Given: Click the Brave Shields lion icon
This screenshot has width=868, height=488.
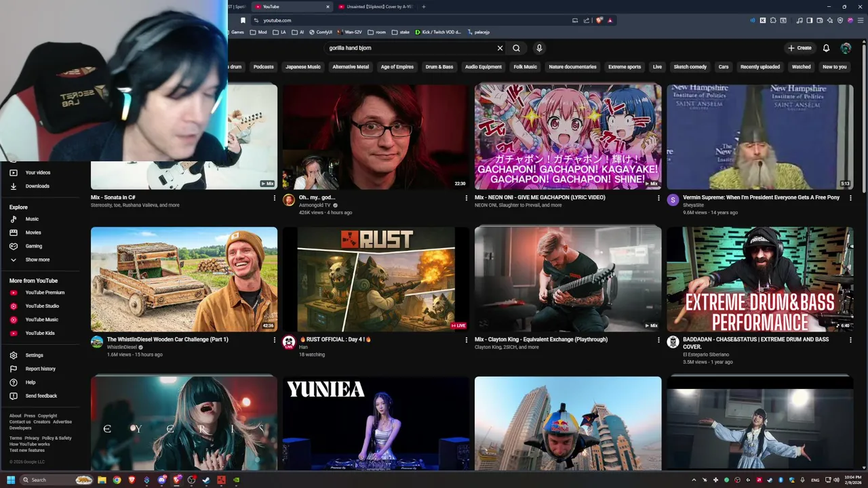Looking at the screenshot, I should [599, 20].
